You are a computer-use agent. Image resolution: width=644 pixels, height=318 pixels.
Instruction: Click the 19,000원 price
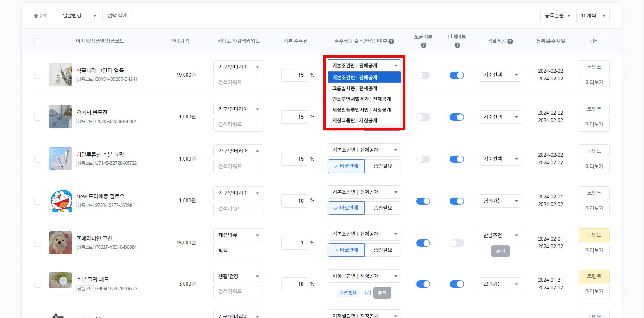(x=186, y=75)
